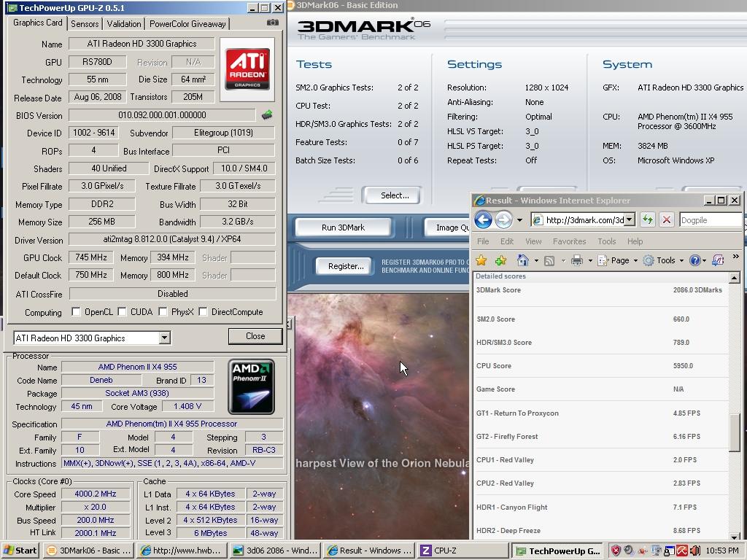Open the Help icon dropdown arrow
Viewport: 747px width, 560px height.
pos(704,260)
